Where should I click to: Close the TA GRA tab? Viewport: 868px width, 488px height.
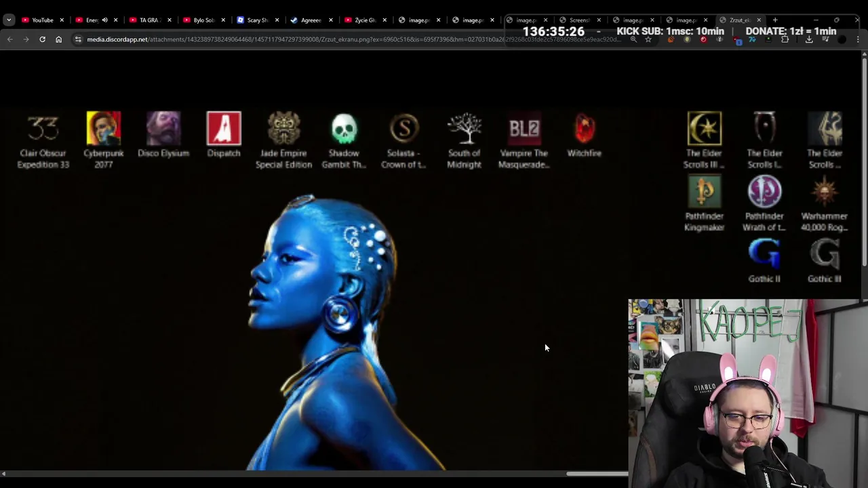point(170,20)
